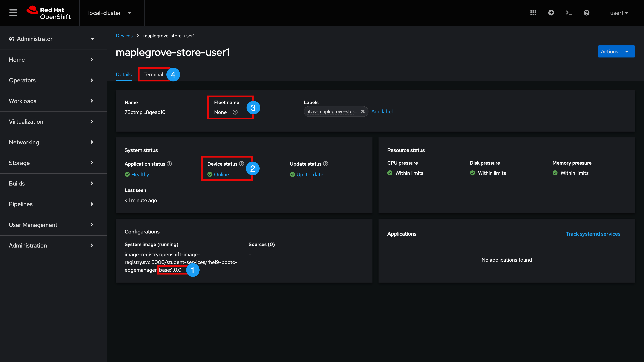Screen dimensions: 644x362
Task: Expand the Storage navigation section
Action: (53, 163)
